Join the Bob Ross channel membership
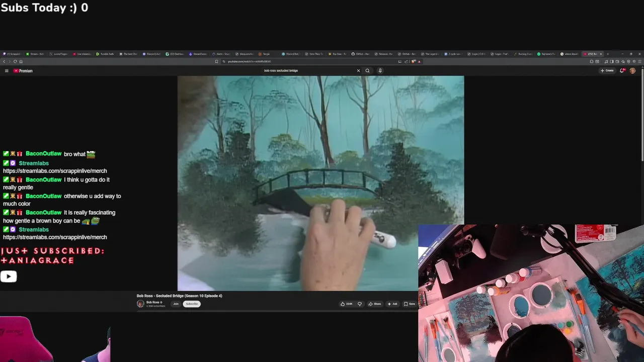This screenshot has height=362, width=644. (x=176, y=304)
